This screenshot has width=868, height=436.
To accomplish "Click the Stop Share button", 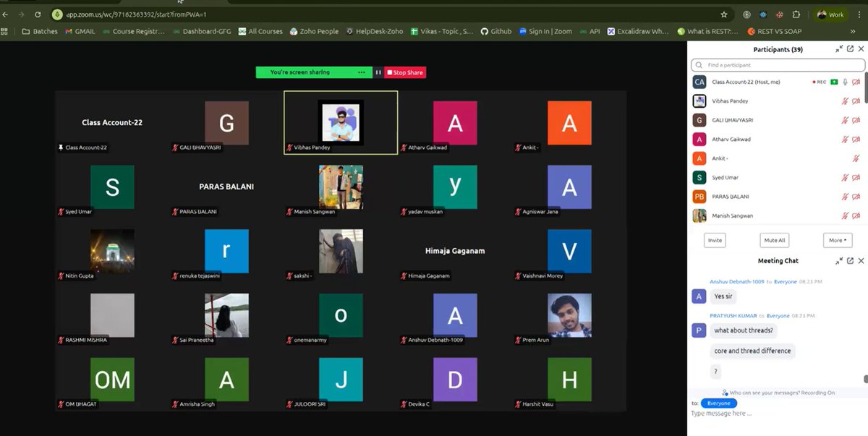I will [x=405, y=72].
